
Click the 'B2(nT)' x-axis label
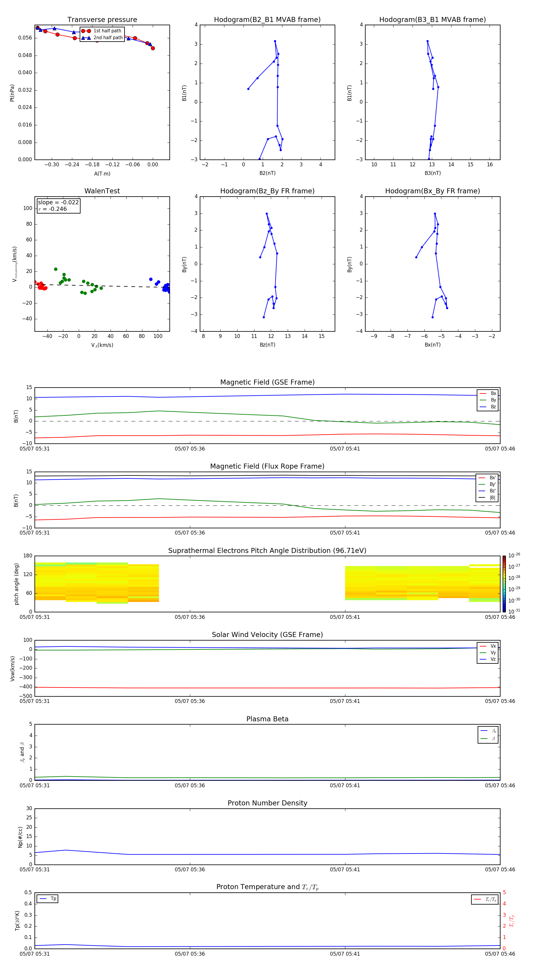click(267, 173)
